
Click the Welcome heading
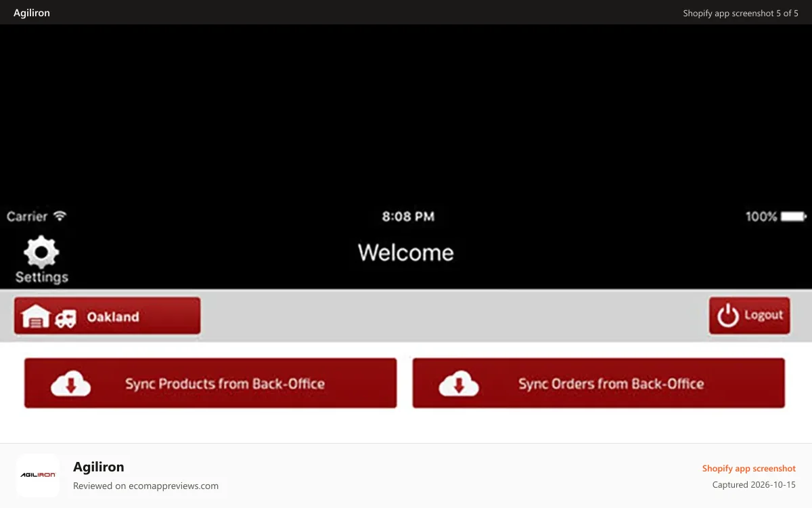(406, 253)
